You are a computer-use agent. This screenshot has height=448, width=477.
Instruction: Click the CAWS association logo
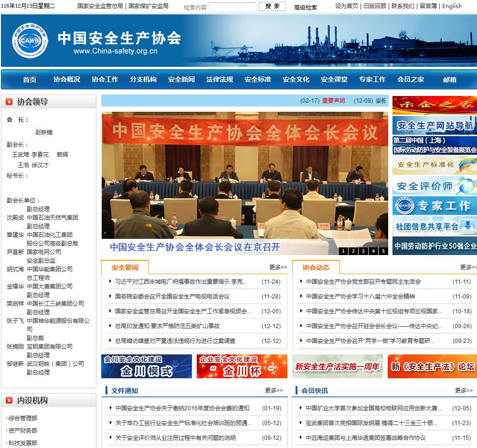click(x=30, y=40)
